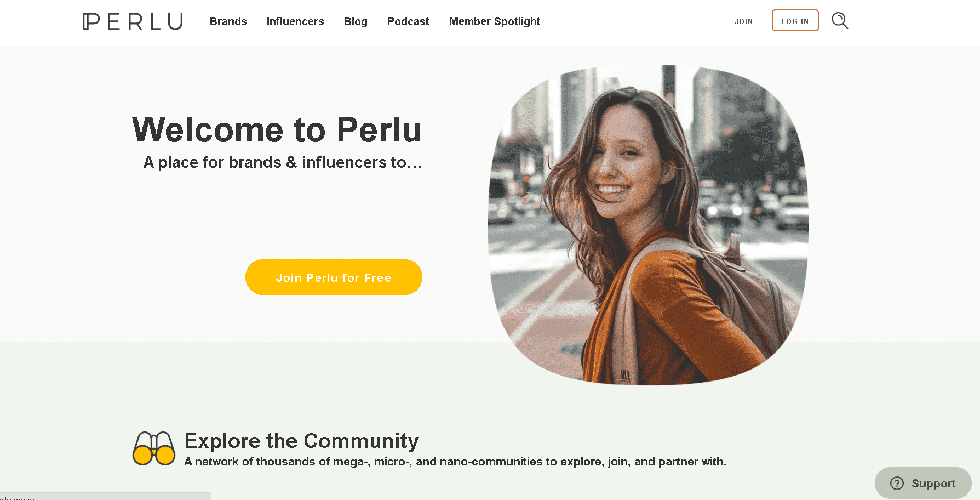Viewport: 980px width, 500px height.
Task: Click the Welcome to Perlu headline
Action: [x=277, y=130]
